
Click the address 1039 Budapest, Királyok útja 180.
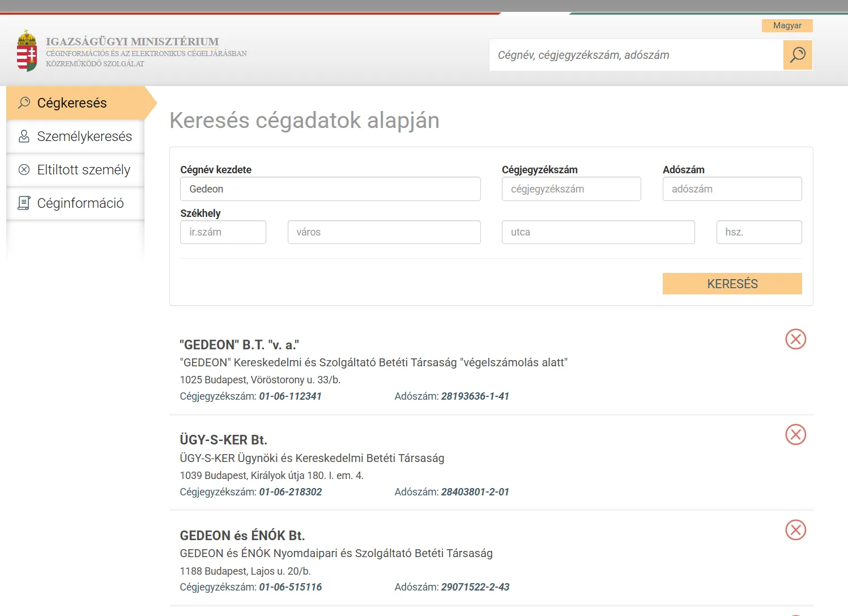point(271,476)
